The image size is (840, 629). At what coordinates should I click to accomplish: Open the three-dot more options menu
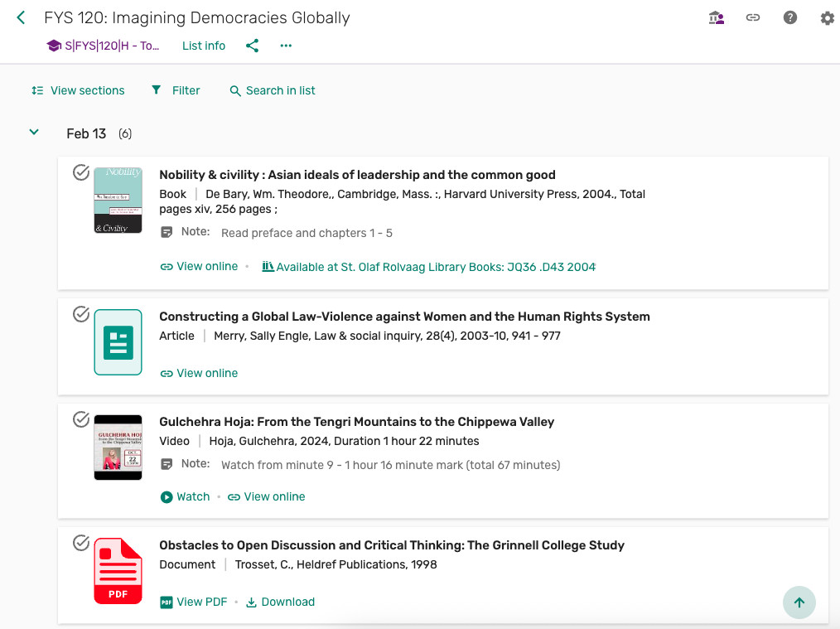(x=286, y=46)
